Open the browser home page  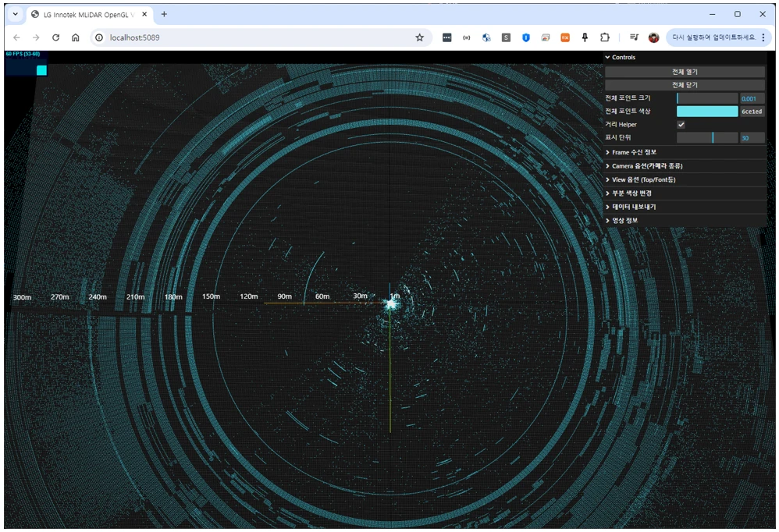coord(76,37)
